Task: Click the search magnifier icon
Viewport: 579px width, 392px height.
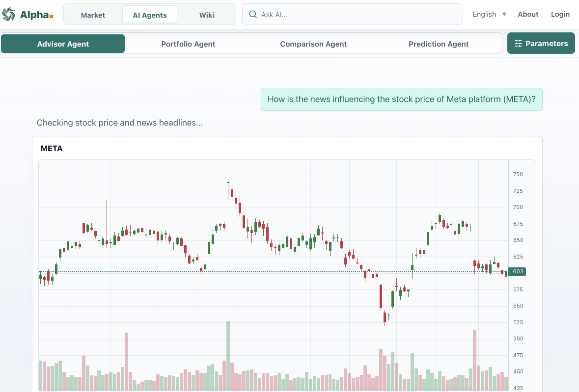Action: click(x=253, y=14)
